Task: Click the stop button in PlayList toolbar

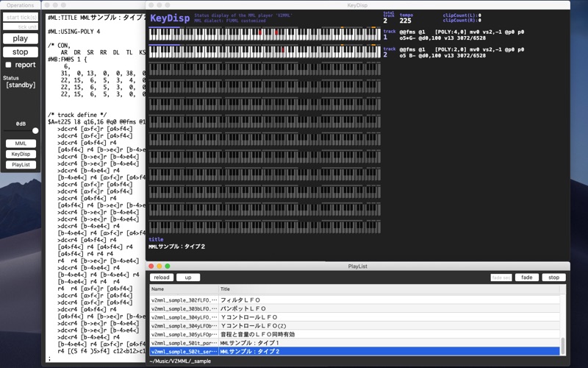Action: point(554,277)
